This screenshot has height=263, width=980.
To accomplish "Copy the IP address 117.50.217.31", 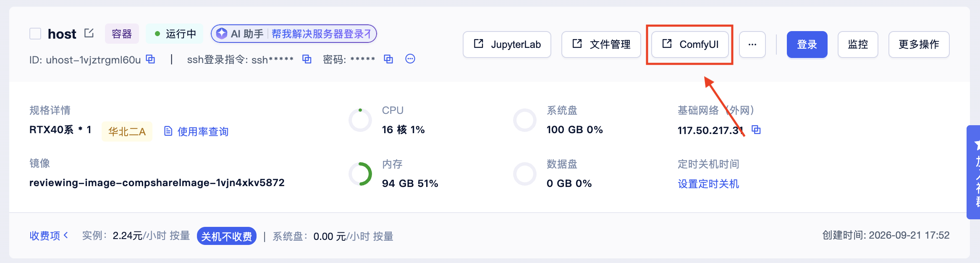I will click(x=756, y=130).
